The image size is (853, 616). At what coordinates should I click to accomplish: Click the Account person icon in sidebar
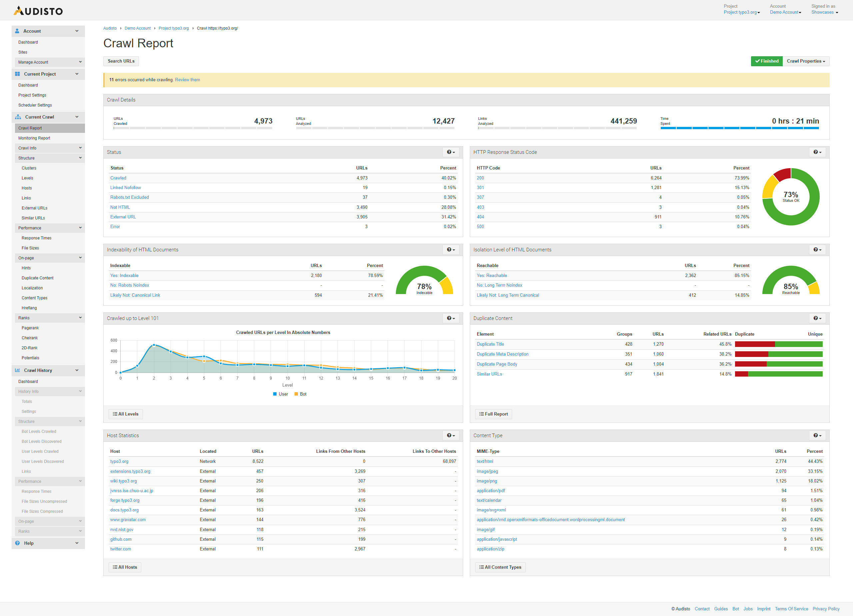coord(17,31)
